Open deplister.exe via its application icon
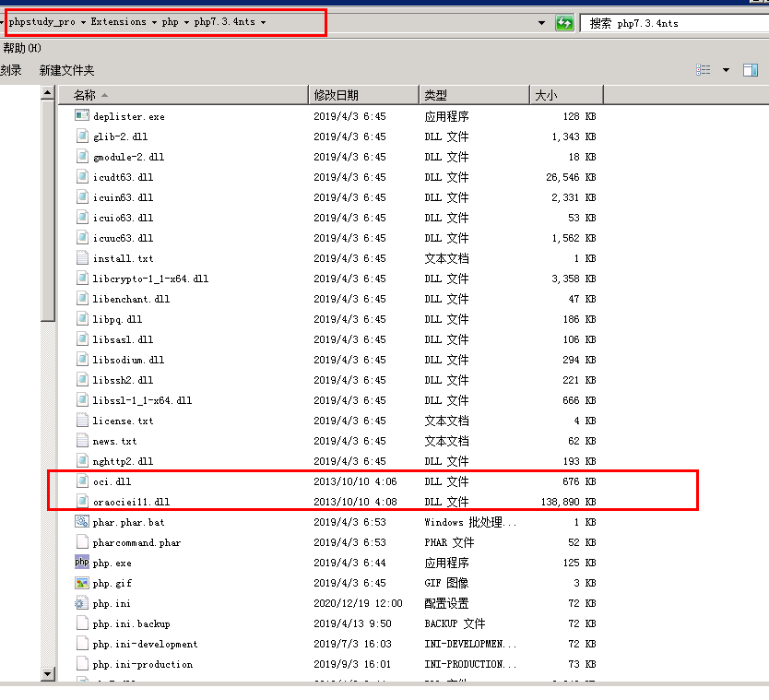Image resolution: width=769 pixels, height=700 pixels. click(x=81, y=115)
